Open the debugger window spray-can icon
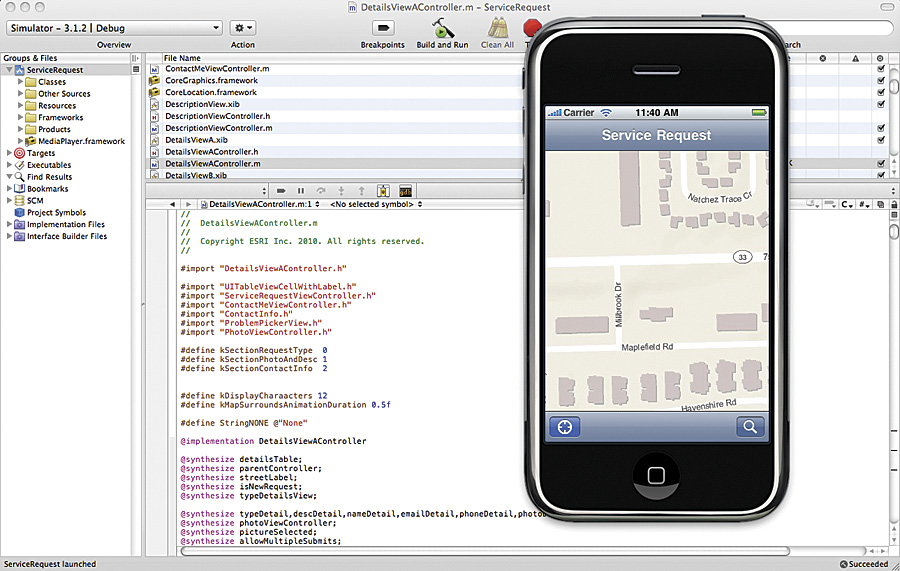This screenshot has width=900, height=571. pyautogui.click(x=383, y=191)
